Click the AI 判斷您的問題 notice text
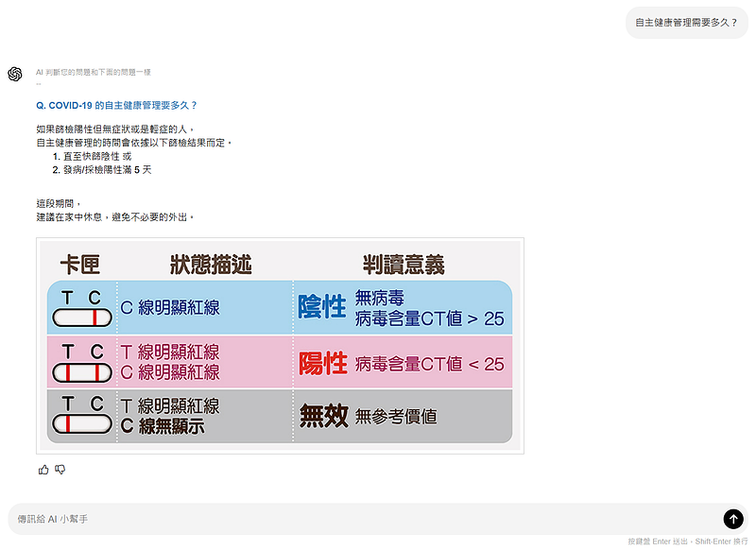Image resolution: width=756 pixels, height=550 pixels. [x=93, y=72]
